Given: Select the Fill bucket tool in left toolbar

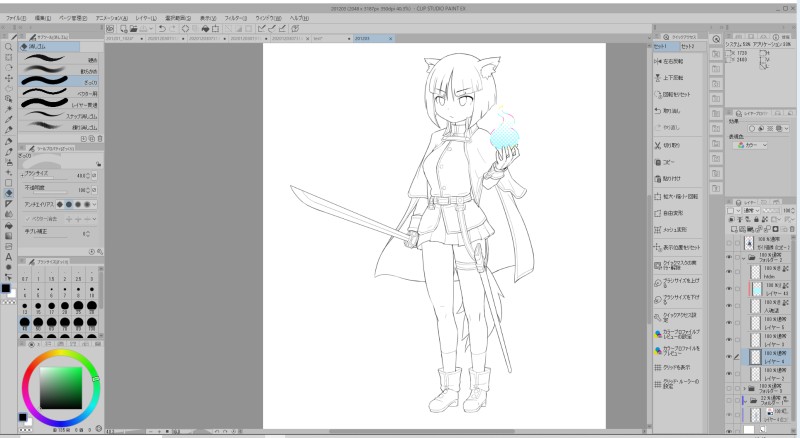Looking at the screenshot, I should click(x=9, y=225).
